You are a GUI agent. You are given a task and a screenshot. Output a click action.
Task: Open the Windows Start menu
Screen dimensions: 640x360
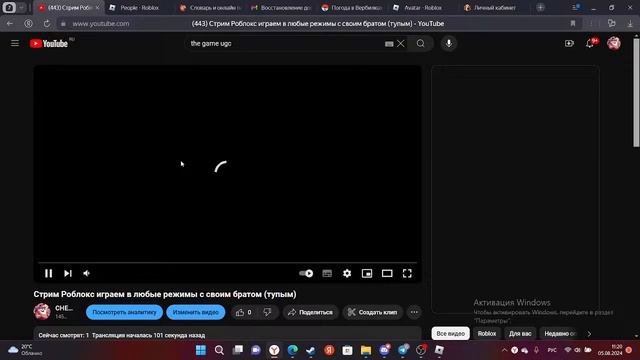201,350
